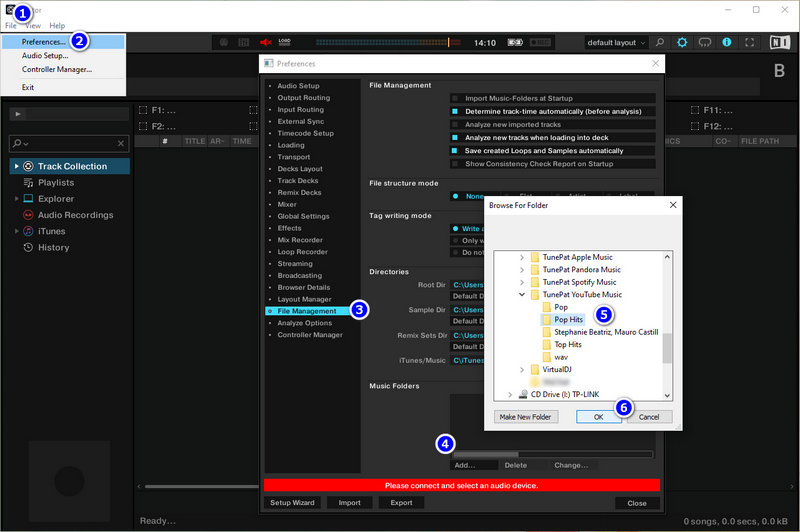800x532 pixels.
Task: Click the audio mute speaker icon in header
Action: tap(266, 42)
